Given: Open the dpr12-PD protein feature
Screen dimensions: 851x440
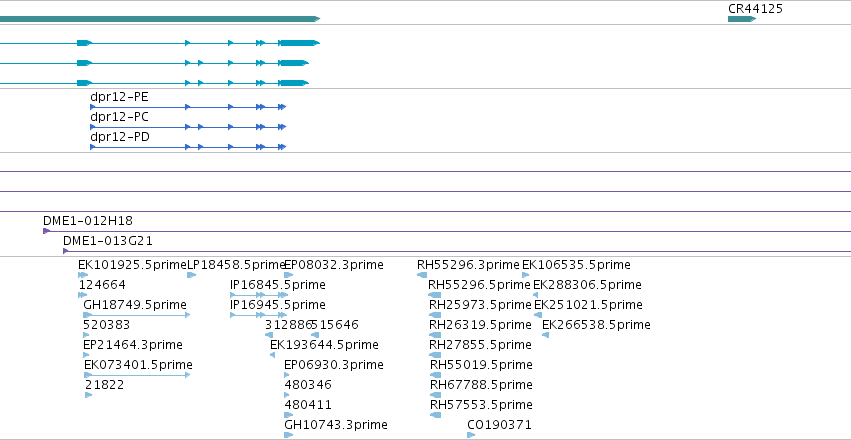Looking at the screenshot, I should pyautogui.click(x=188, y=147).
